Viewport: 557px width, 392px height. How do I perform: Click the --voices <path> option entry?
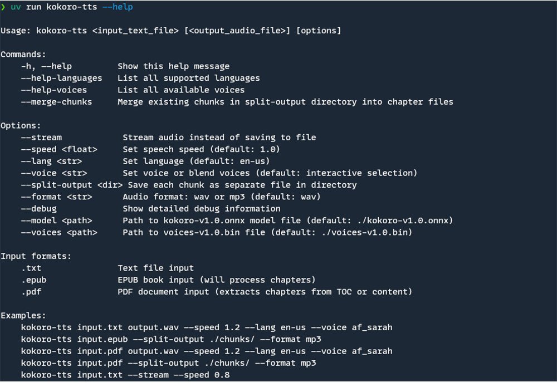pos(59,232)
